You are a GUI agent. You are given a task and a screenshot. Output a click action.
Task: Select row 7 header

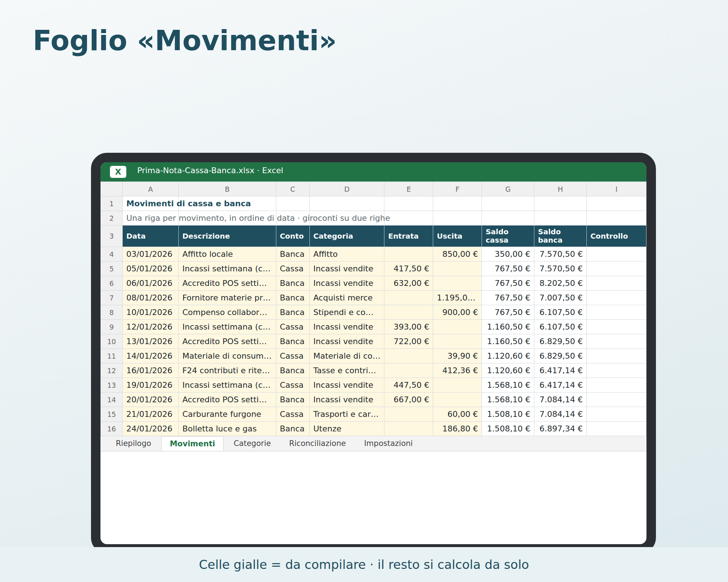click(x=111, y=298)
